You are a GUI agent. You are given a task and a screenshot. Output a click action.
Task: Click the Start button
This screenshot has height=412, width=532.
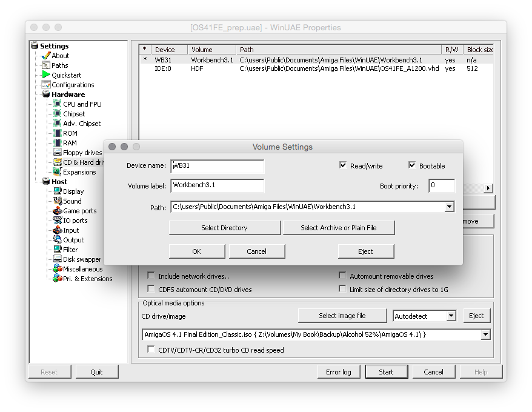tap(387, 372)
